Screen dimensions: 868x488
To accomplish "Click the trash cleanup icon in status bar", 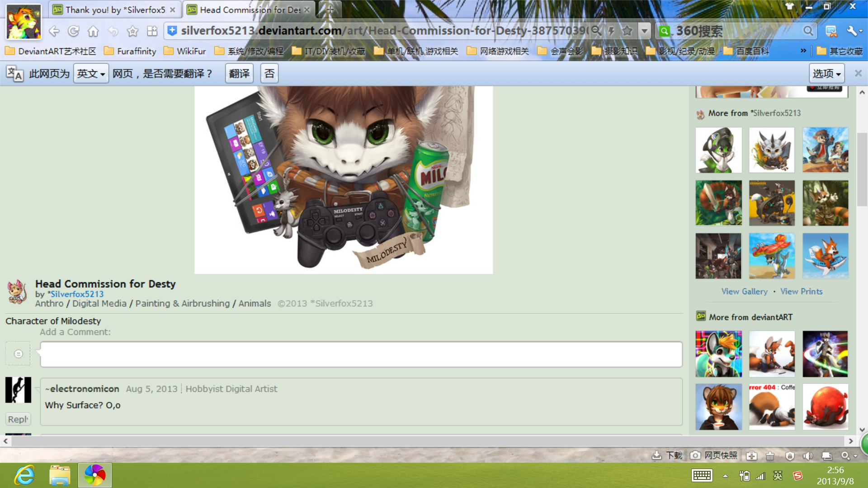I will 770,456.
